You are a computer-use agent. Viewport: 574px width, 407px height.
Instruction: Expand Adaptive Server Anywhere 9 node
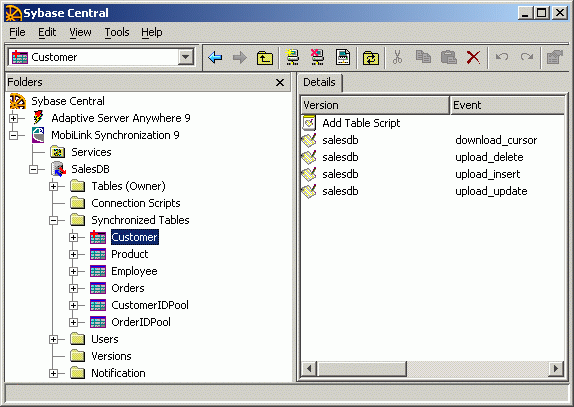(x=14, y=118)
